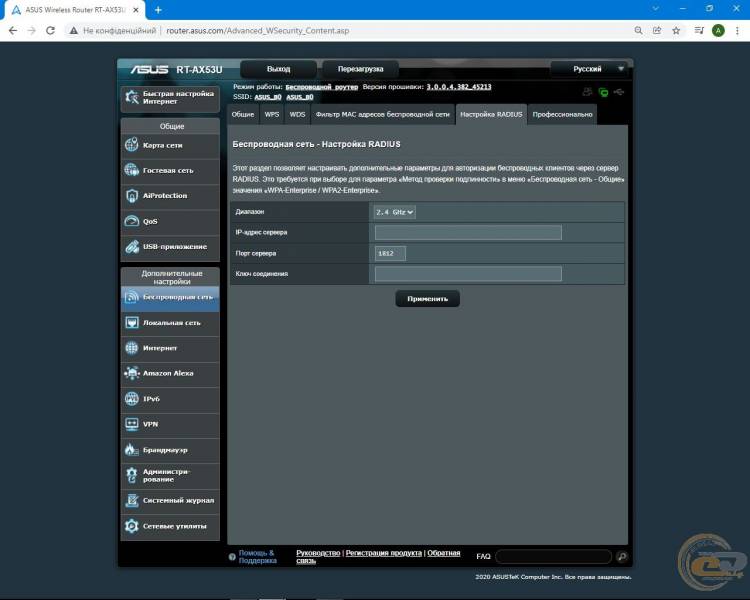This screenshot has width=750, height=600.
Task: Open the IPv6 icon
Action: [132, 399]
